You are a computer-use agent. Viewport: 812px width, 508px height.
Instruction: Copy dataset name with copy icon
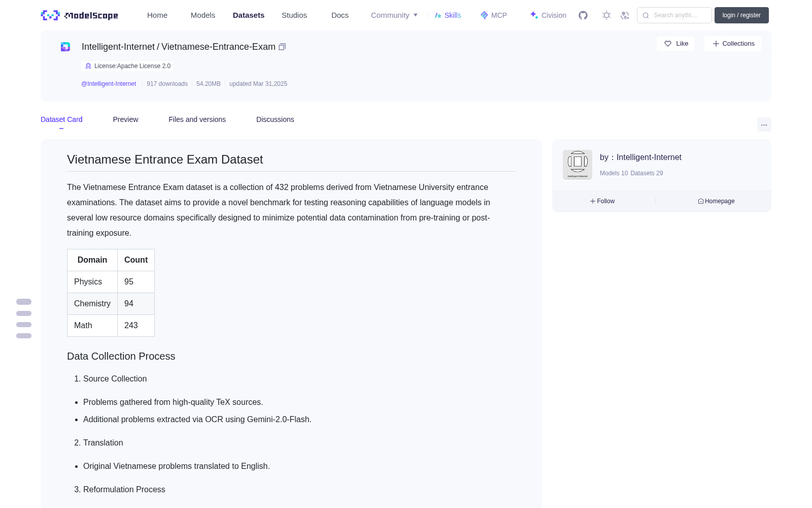[282, 47]
